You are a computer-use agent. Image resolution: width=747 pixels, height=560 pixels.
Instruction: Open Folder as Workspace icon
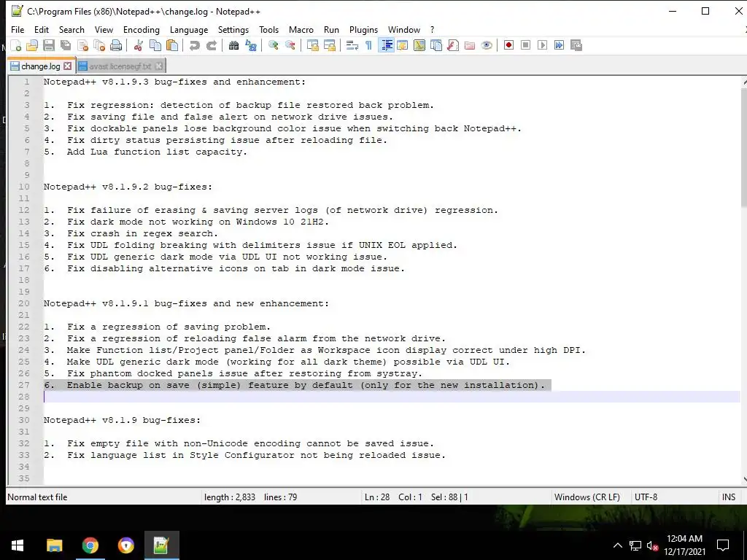(470, 45)
